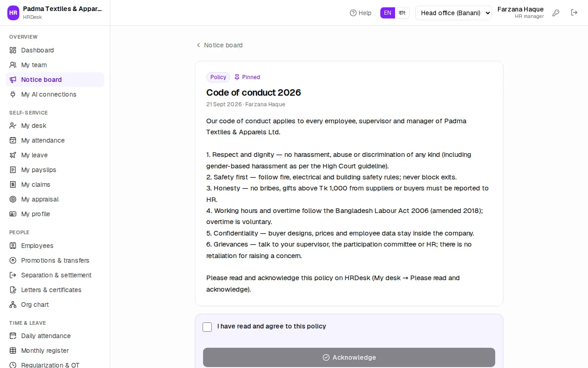Click the key icon beside Farzana Haque
The width and height of the screenshot is (588, 368).
pos(556,13)
